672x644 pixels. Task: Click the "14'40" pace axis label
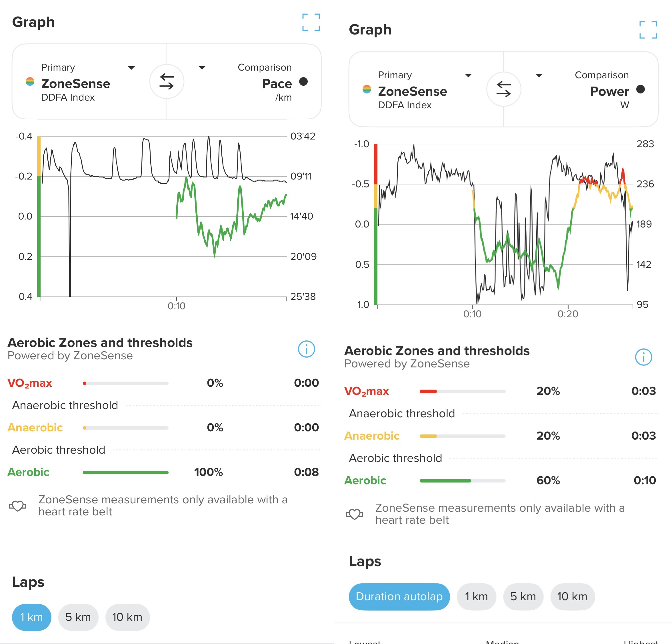click(x=302, y=216)
